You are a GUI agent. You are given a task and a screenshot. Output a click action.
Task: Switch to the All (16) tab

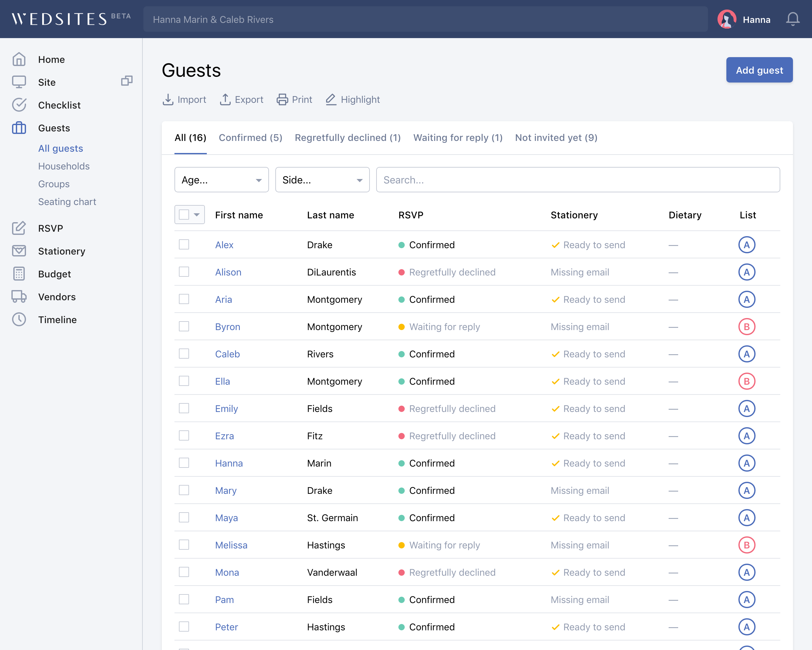tap(190, 137)
